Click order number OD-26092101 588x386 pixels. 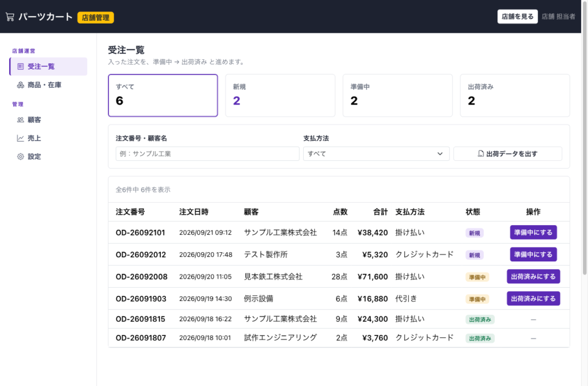coord(140,233)
